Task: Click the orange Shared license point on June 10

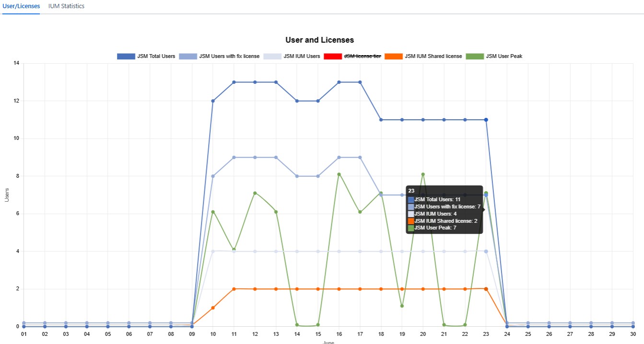Action: [213, 308]
